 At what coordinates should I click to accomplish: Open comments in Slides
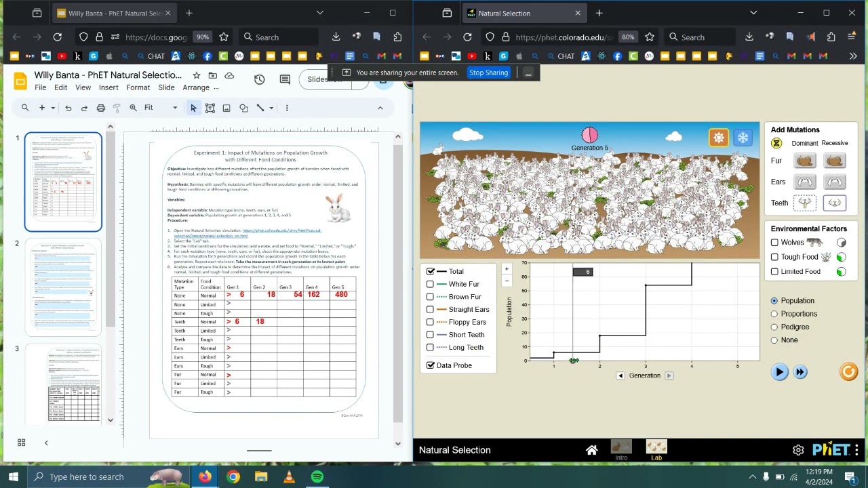point(285,80)
